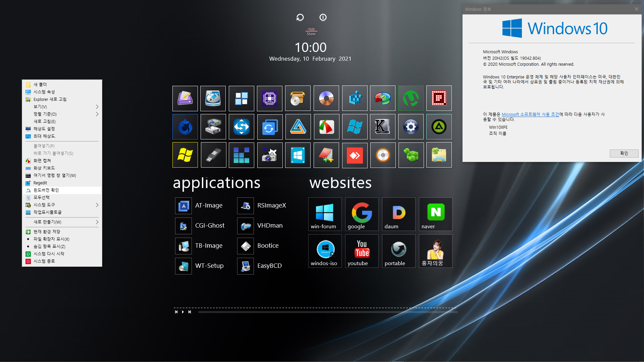Open the cyan Windows logo tile icon

(298, 155)
